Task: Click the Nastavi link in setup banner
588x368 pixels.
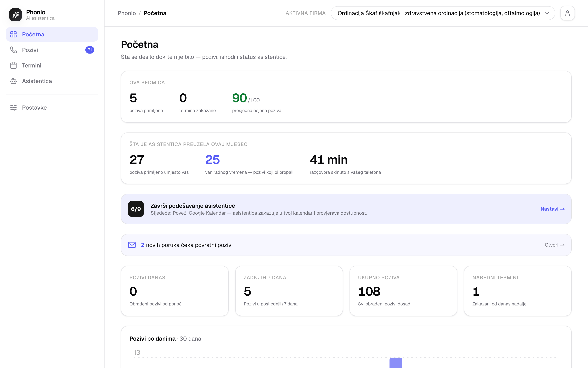Action: tap(552, 209)
